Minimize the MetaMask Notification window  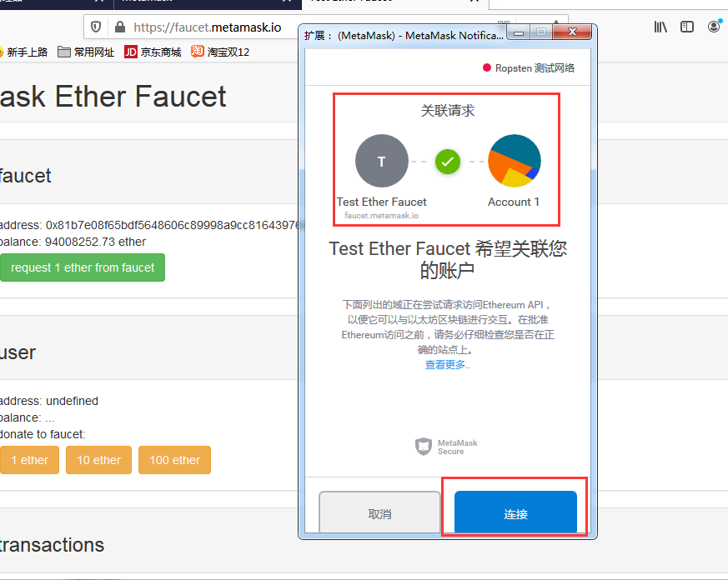click(519, 33)
